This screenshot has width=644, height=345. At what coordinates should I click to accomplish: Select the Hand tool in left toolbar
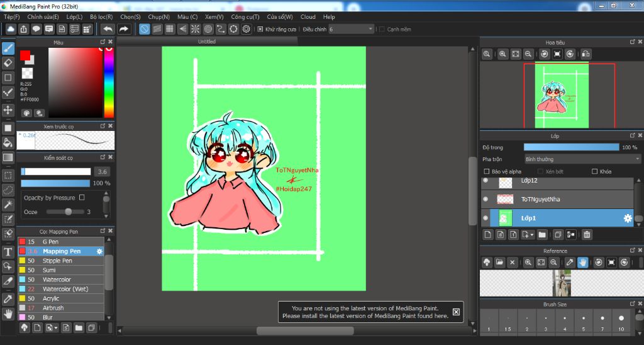pyautogui.click(x=8, y=314)
